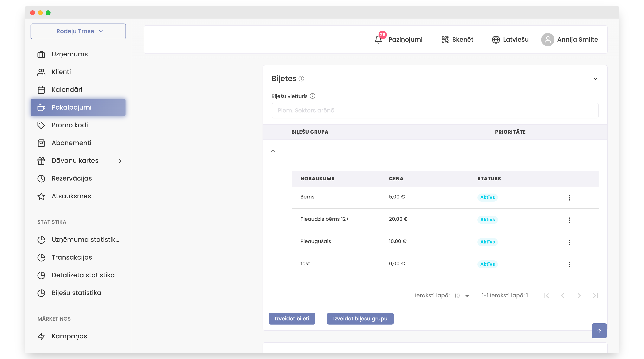Go to Promo kodi menu item
This screenshot has height=359, width=644.
(x=70, y=125)
